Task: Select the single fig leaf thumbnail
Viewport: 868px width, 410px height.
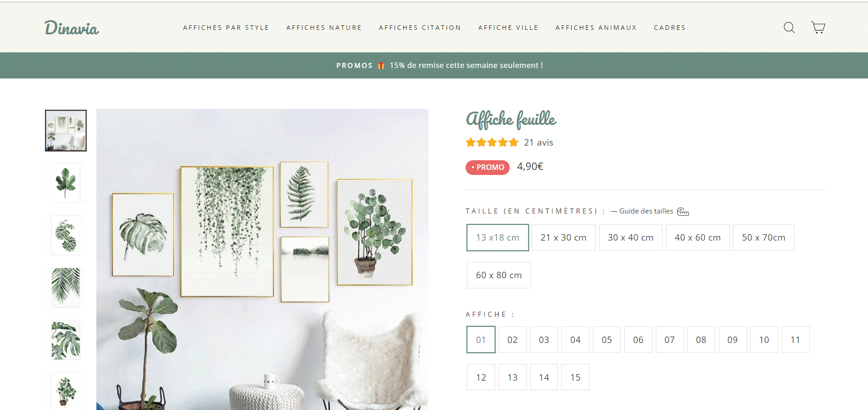Action: pos(66,183)
